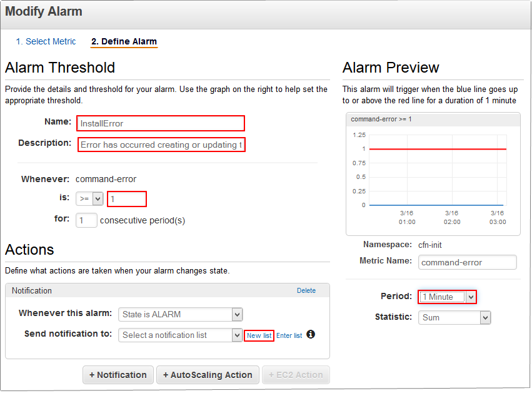
Task: Open the comparison operator dropdown
Action: click(89, 199)
